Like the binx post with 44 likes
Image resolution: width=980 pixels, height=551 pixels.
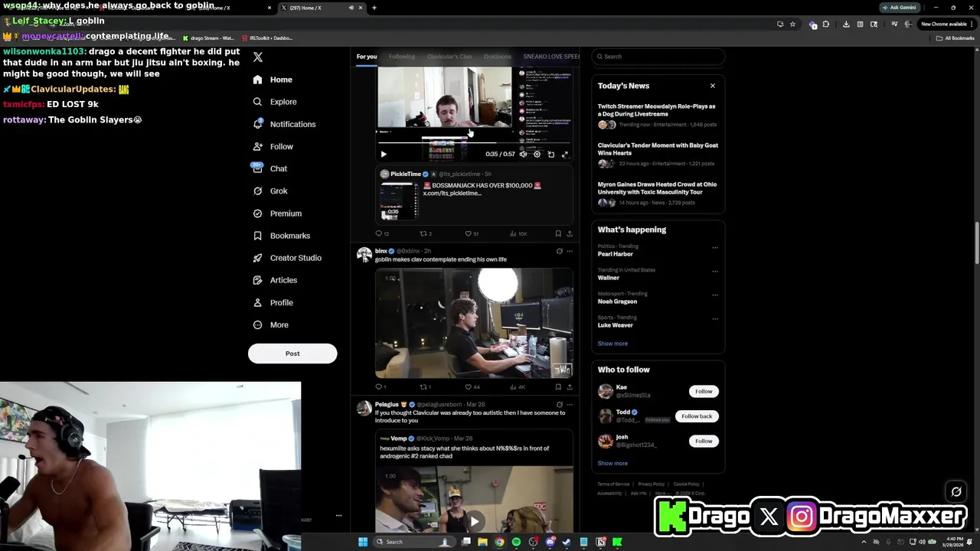coord(469,386)
